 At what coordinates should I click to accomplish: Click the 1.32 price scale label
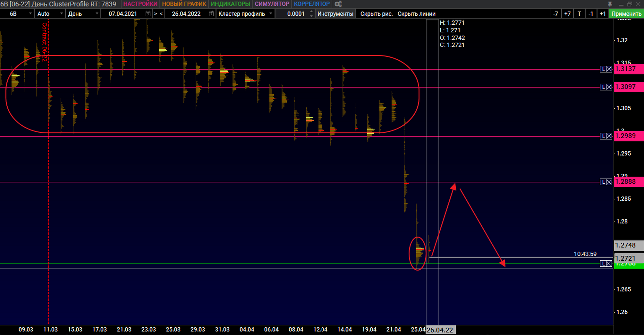(x=622, y=40)
